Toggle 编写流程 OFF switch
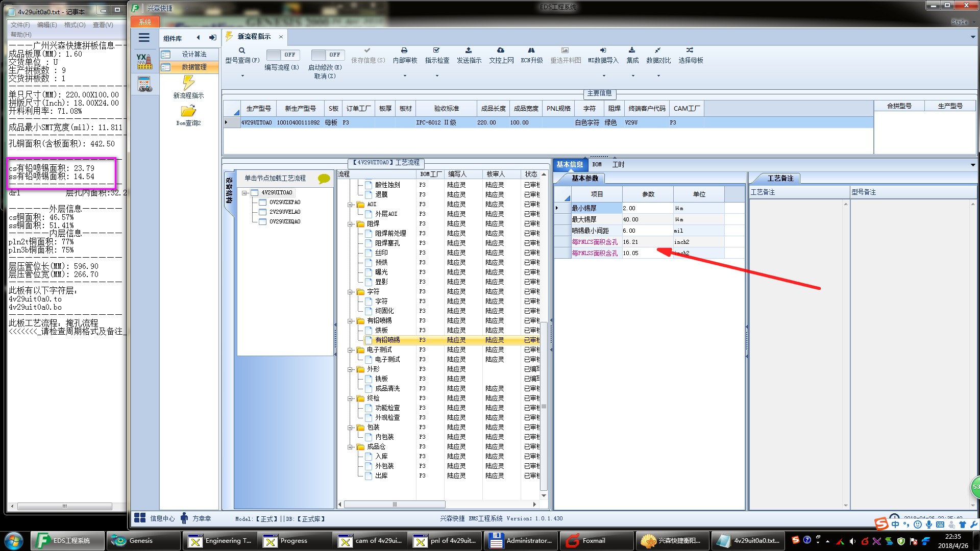 tap(283, 55)
